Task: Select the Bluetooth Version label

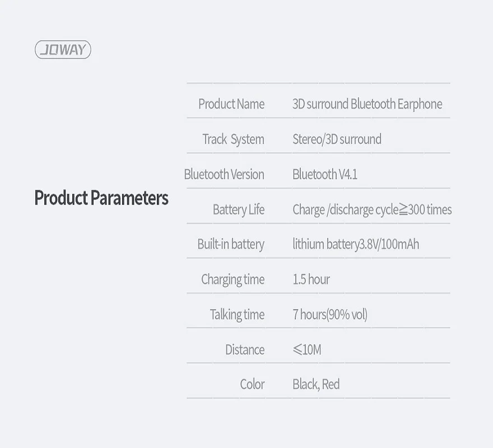Action: (x=224, y=175)
